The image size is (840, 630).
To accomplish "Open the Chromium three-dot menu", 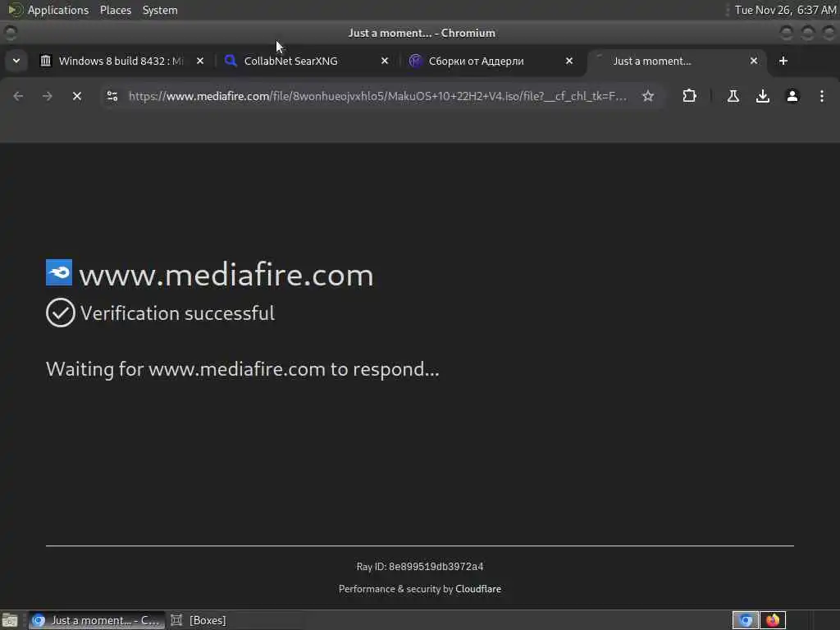I will [822, 96].
